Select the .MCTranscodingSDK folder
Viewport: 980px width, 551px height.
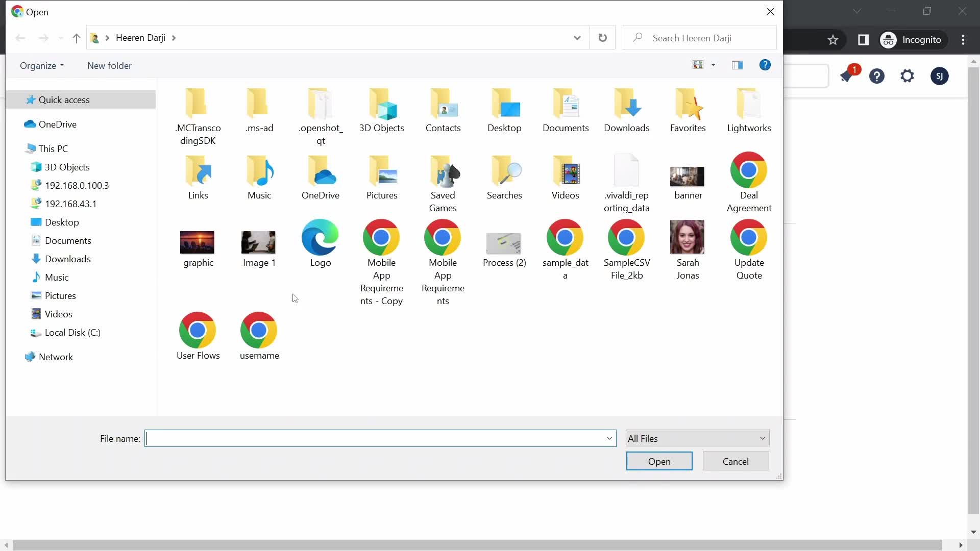(x=198, y=117)
